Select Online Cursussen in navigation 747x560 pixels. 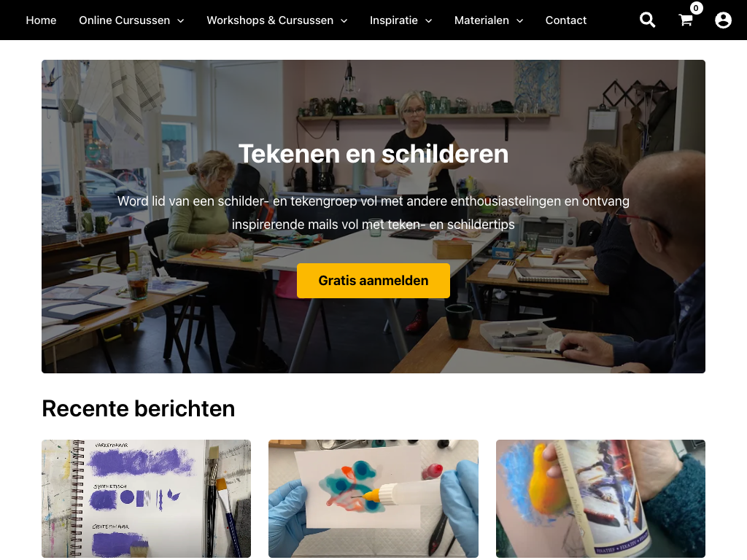[x=124, y=20]
